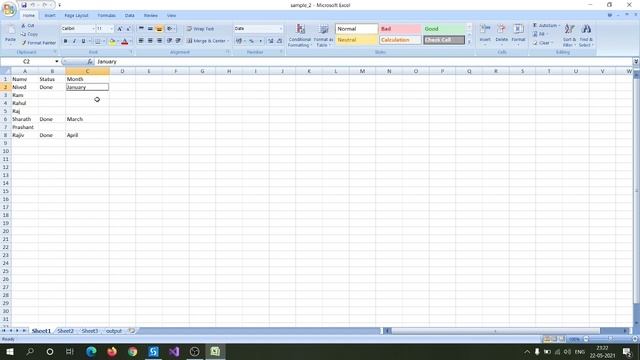
Task: Toggle Wrap Text
Action: click(200, 29)
